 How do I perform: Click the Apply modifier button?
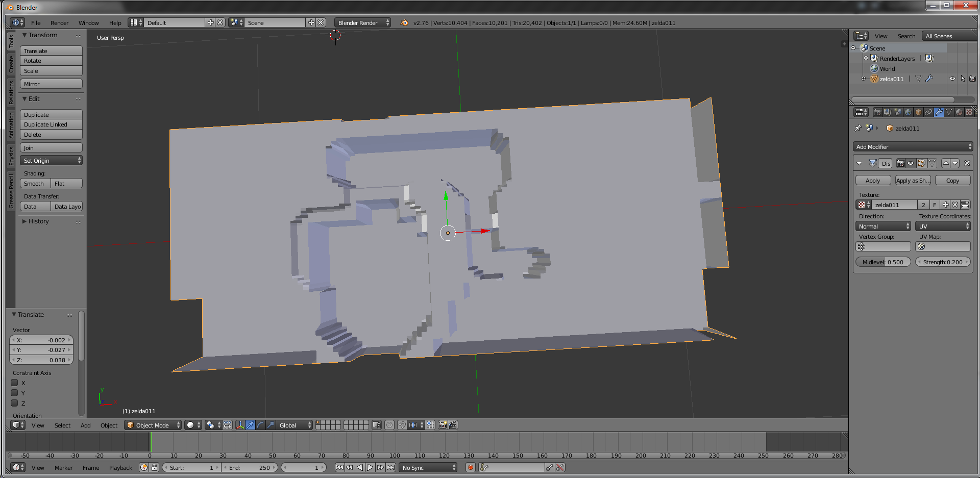873,180
